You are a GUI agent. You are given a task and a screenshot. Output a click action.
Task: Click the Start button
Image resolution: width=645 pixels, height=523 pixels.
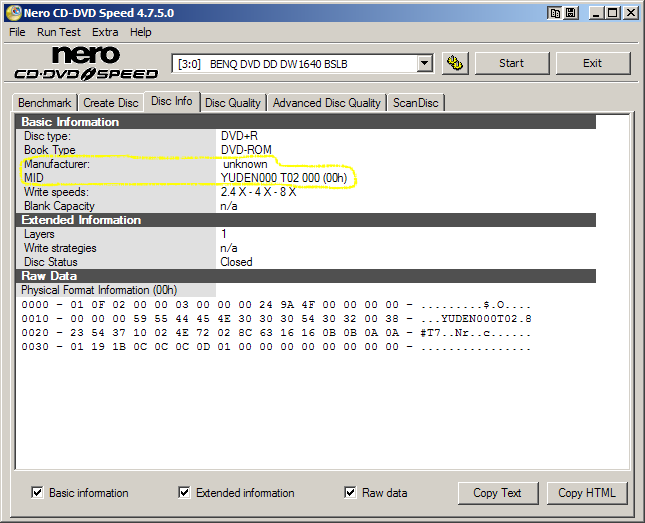[x=512, y=63]
